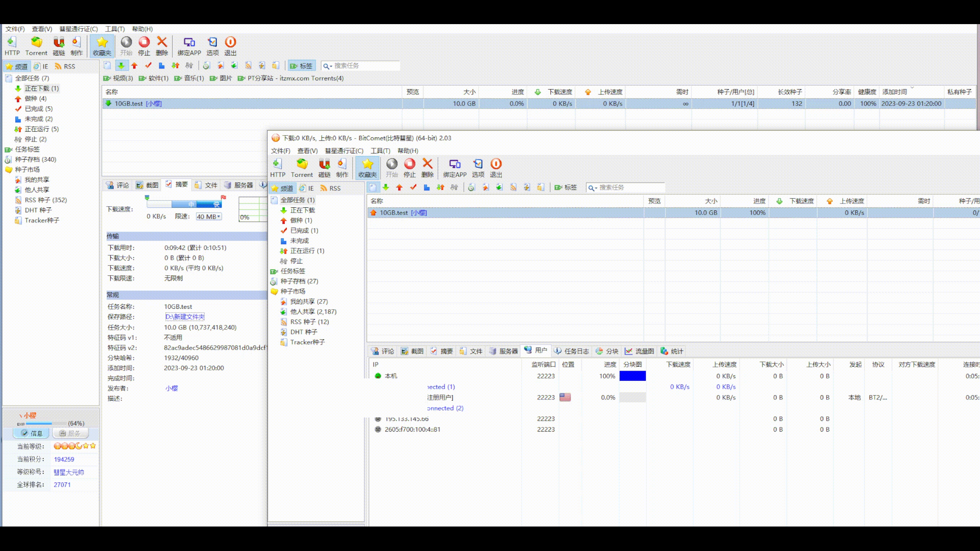Click 制作 icon in front window
The height and width of the screenshot is (551, 980).
[342, 168]
